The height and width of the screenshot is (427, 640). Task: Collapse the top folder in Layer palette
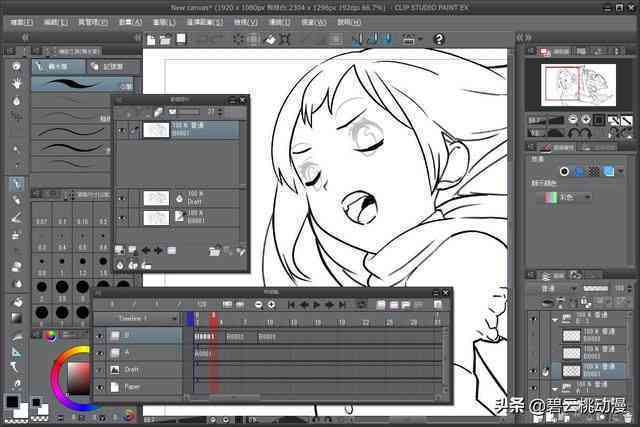(555, 320)
